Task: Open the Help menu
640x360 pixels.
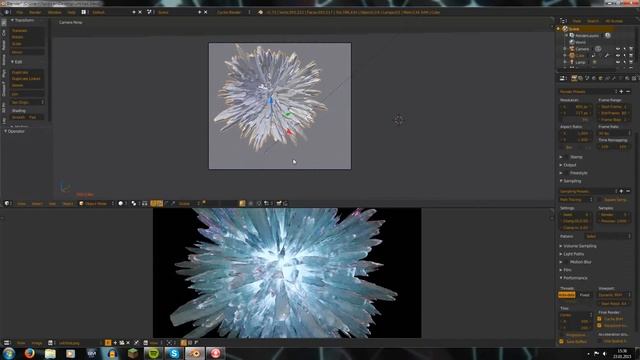Action: [71, 12]
